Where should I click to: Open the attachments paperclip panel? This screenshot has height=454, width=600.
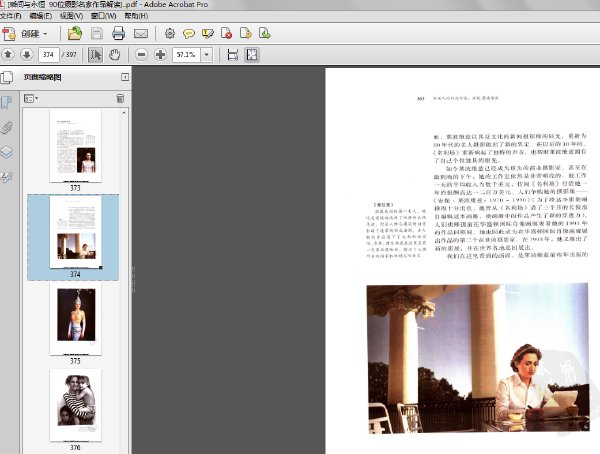pos(7,127)
